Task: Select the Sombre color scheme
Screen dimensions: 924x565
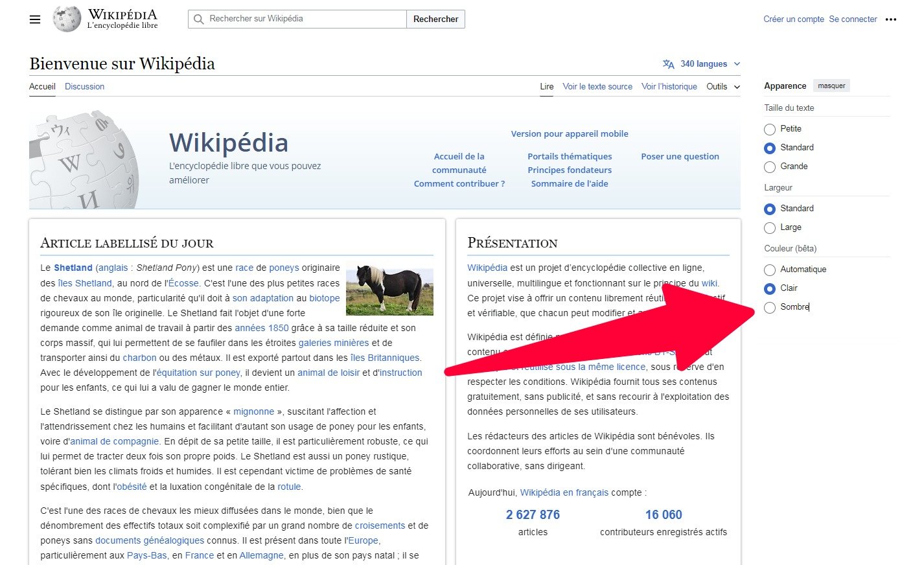Action: coord(770,307)
